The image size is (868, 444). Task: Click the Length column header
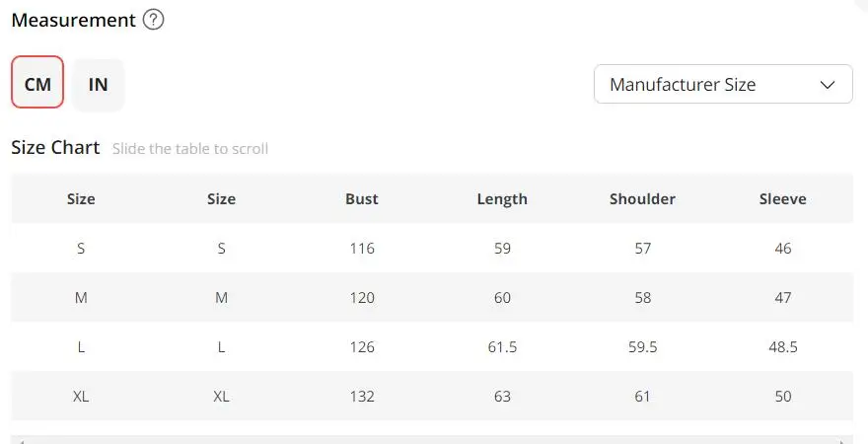coord(502,198)
